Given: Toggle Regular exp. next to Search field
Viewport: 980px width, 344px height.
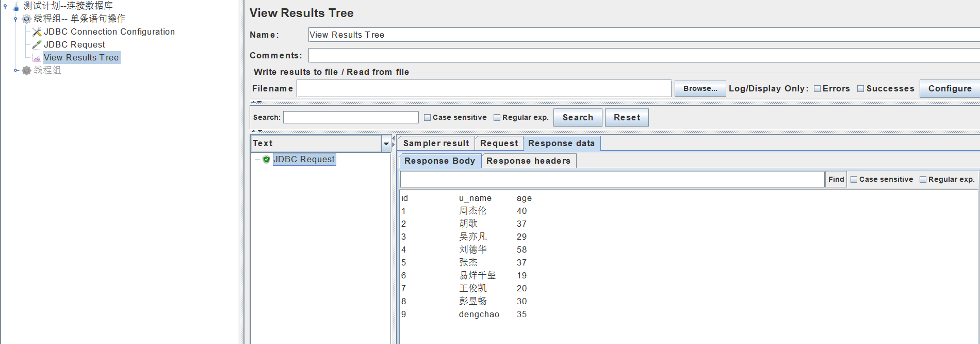Looking at the screenshot, I should (x=497, y=118).
